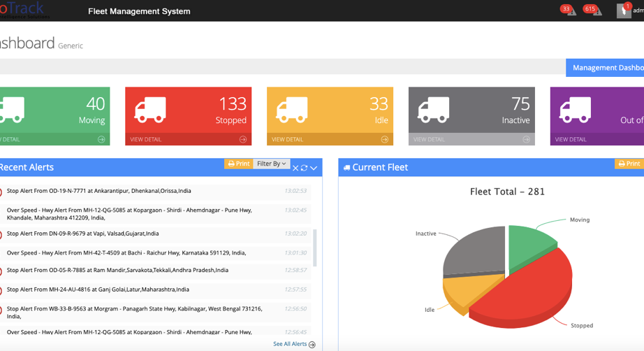
Task: Open the See All Alerts link
Action: (290, 344)
